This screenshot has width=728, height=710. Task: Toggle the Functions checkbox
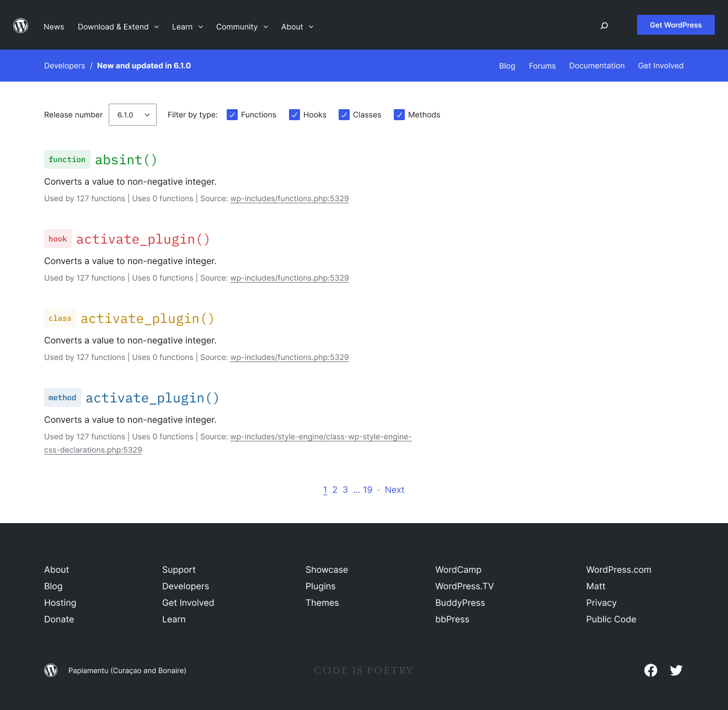coord(232,115)
